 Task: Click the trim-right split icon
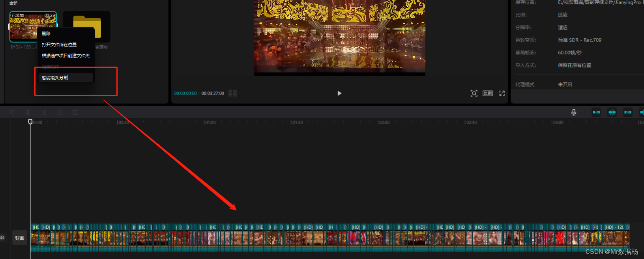pyautogui.click(x=59, y=112)
